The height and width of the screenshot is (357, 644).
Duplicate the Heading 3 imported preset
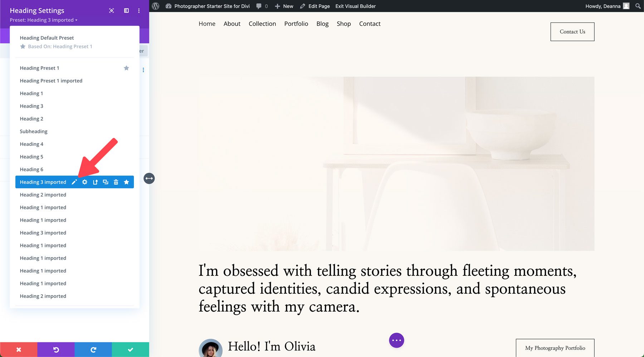click(106, 182)
